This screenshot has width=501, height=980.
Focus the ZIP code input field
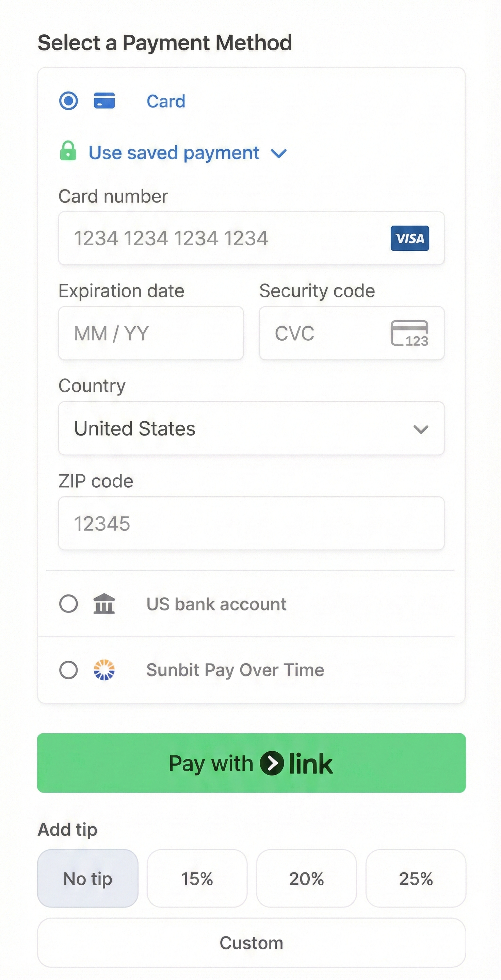point(251,523)
